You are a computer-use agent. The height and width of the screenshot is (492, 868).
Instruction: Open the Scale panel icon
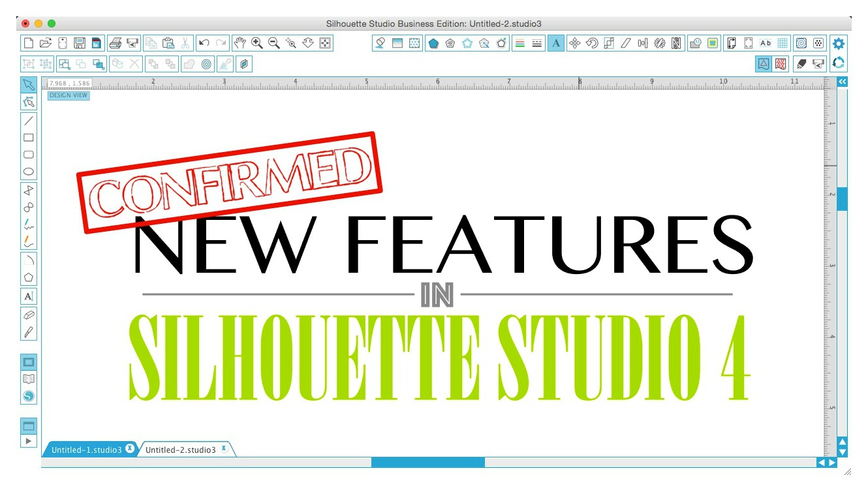click(609, 43)
